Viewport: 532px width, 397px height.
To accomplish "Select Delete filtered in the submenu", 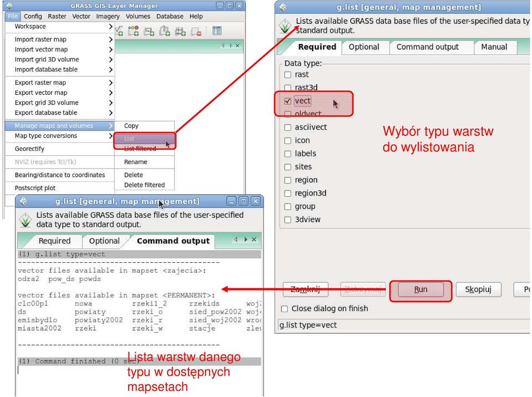I will tap(145, 185).
